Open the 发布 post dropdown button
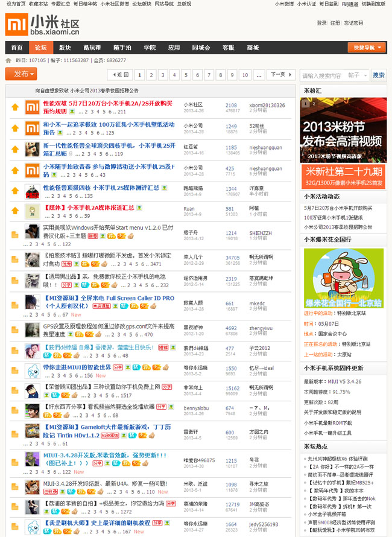 pos(21,74)
